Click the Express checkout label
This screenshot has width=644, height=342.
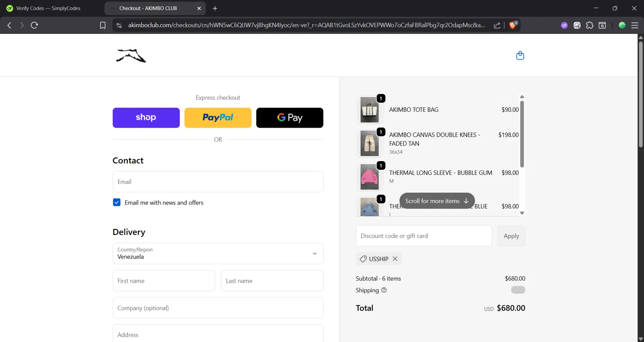pyautogui.click(x=218, y=98)
